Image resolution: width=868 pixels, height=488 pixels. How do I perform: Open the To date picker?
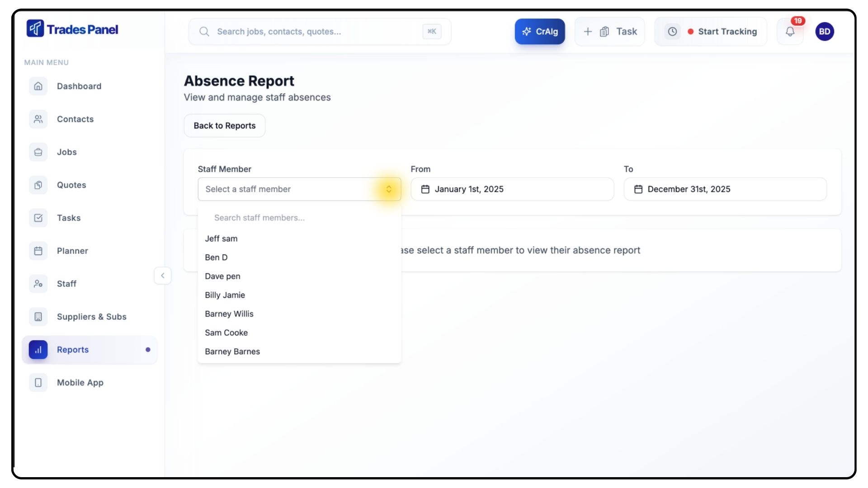(725, 189)
